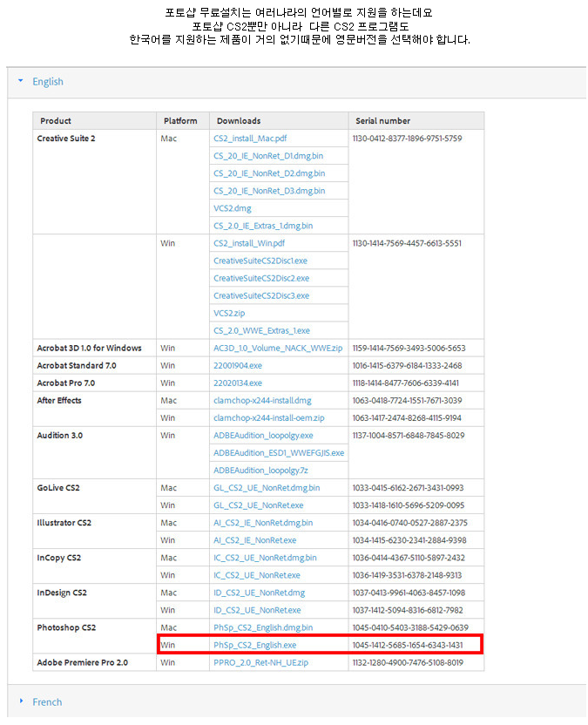Screen dimensions: 588x725
Task: Download CS_2.0_WWE_Extras_1.exe
Action: [x=261, y=330]
